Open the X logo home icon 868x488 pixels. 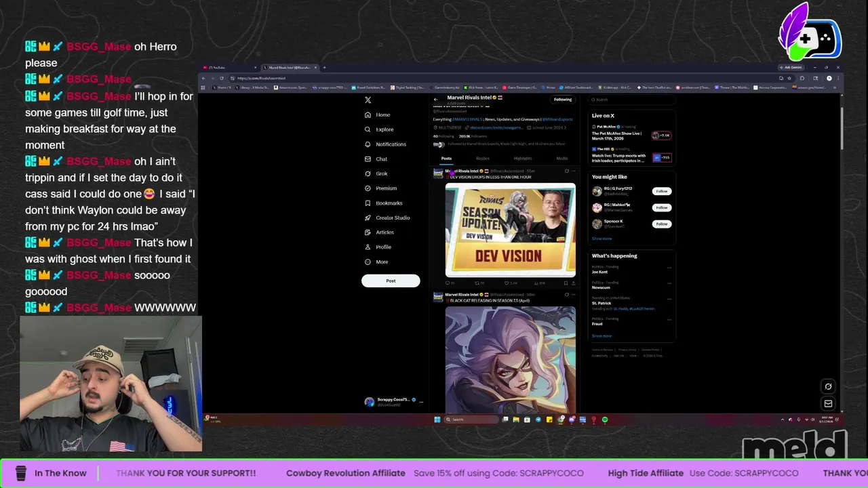click(x=368, y=100)
